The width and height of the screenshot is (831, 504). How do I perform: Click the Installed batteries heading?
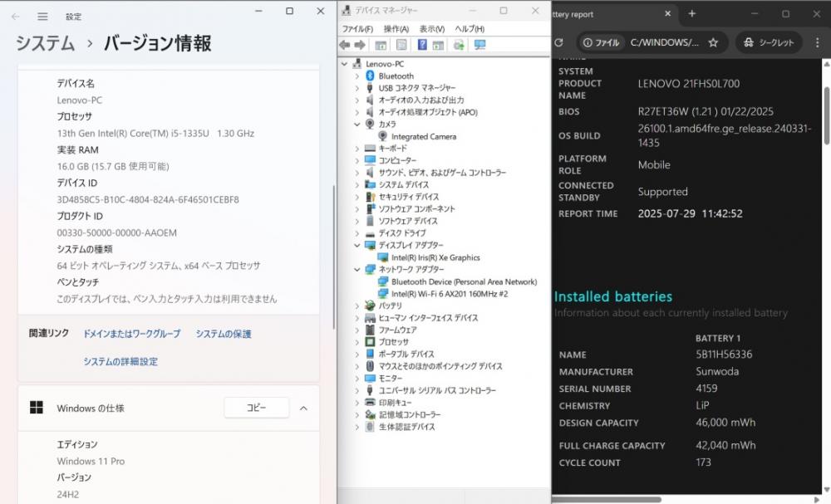click(613, 296)
